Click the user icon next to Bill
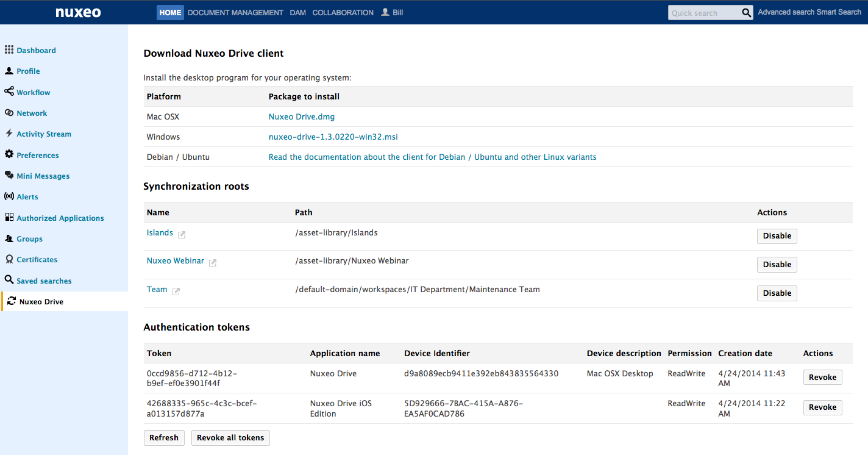The image size is (868, 455). (x=385, y=12)
